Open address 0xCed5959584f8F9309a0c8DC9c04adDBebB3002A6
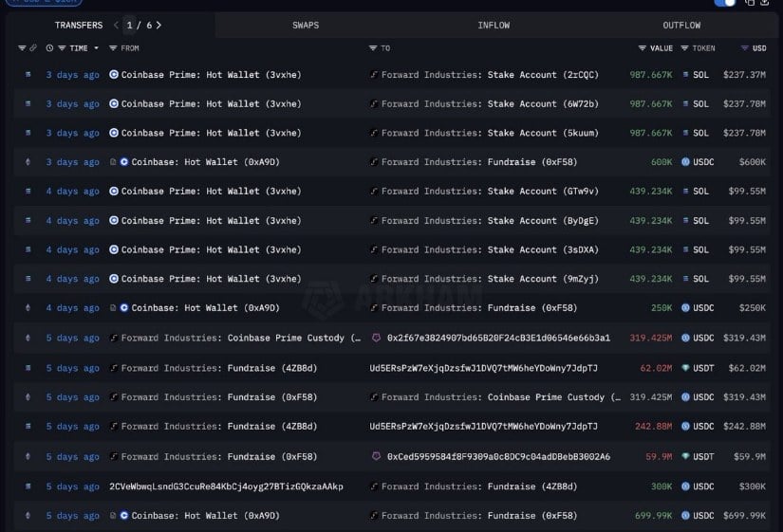The height and width of the screenshot is (532, 783). click(x=498, y=456)
